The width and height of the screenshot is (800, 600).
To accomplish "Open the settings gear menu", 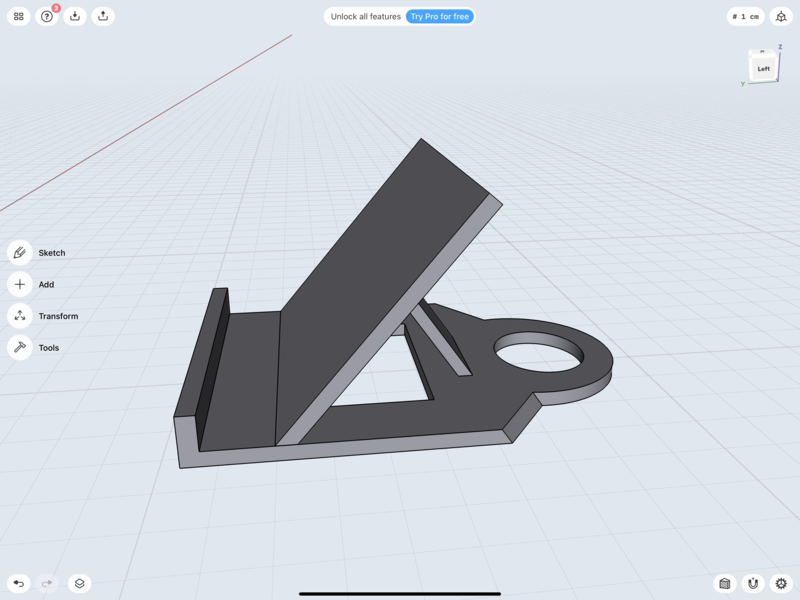I will coord(779,583).
